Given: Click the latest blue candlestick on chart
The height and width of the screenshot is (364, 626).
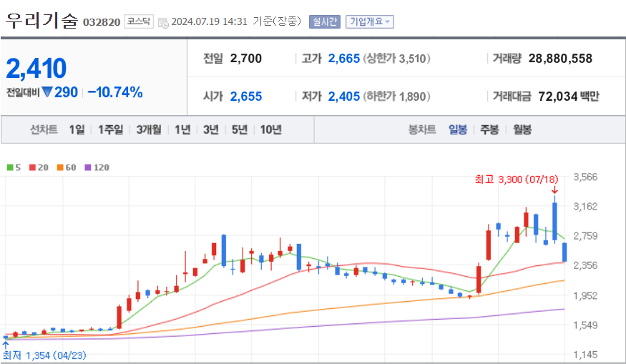Looking at the screenshot, I should [x=564, y=252].
